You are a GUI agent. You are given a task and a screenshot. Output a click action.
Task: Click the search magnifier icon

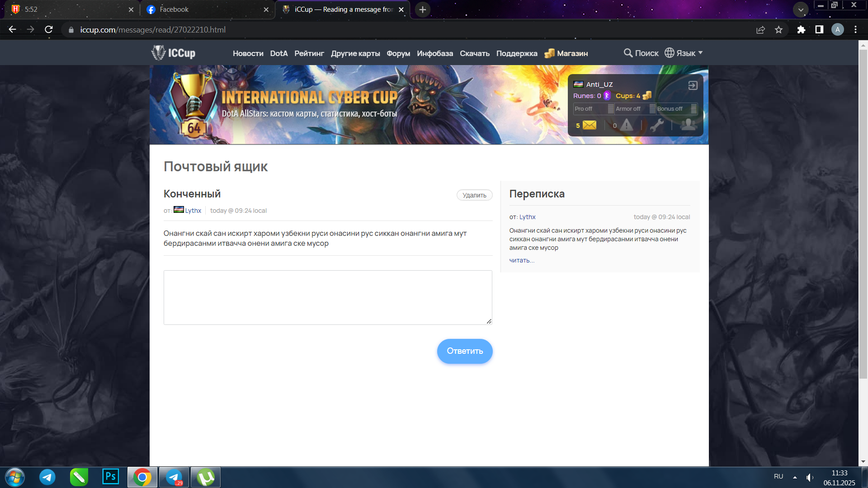tap(628, 53)
